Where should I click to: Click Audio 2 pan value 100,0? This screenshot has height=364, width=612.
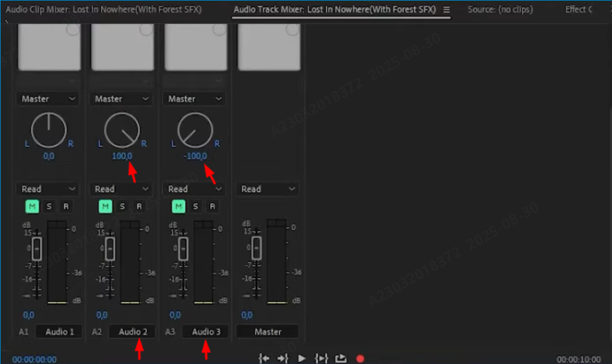pos(122,156)
